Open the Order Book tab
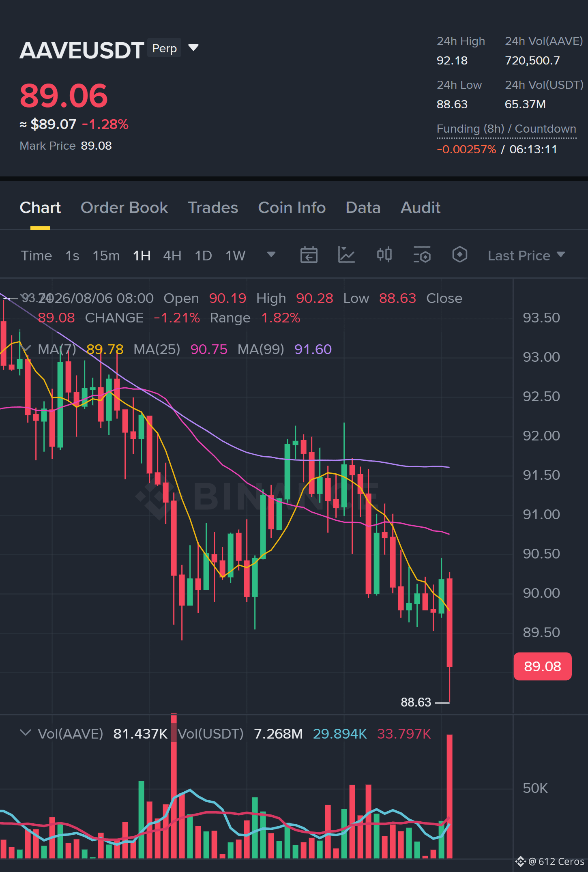588x872 pixels. pyautogui.click(x=124, y=207)
